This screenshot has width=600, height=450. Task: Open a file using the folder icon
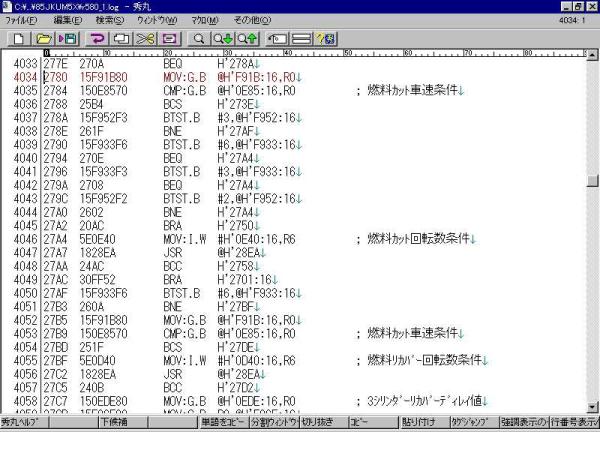point(44,39)
